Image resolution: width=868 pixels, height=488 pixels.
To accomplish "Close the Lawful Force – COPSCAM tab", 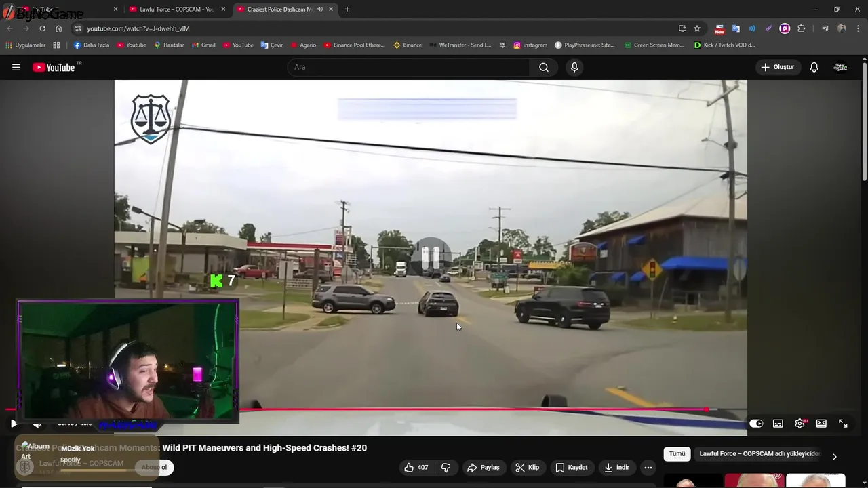I will point(223,9).
